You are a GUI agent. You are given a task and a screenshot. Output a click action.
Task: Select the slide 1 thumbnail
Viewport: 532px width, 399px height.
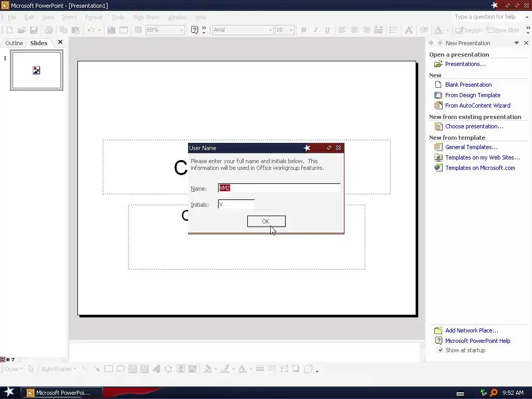(37, 70)
